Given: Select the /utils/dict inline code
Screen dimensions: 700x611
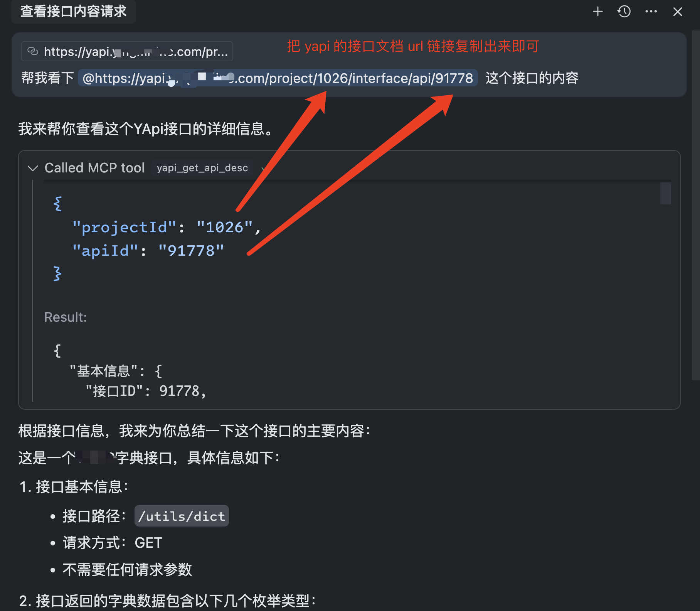Looking at the screenshot, I should 181,516.
